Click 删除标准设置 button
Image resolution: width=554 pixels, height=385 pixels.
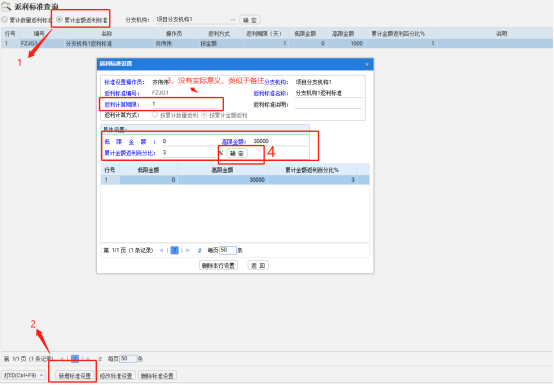click(x=157, y=375)
